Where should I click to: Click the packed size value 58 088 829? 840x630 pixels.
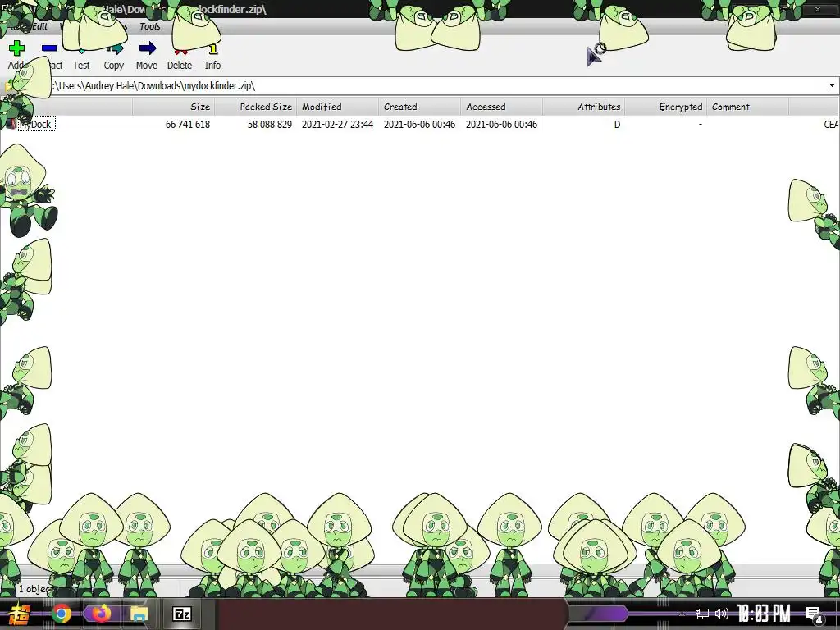(269, 125)
